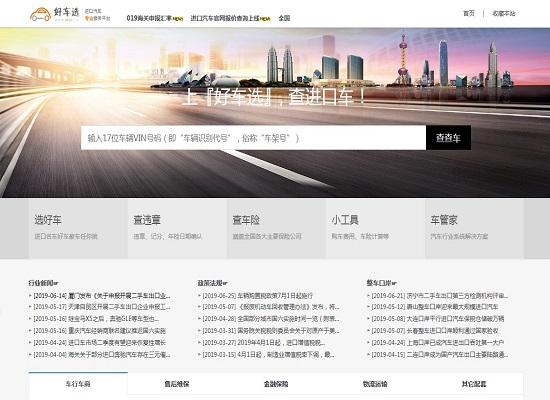550x400 pixels.
Task: Go to 首页 in the header
Action: 469,13
